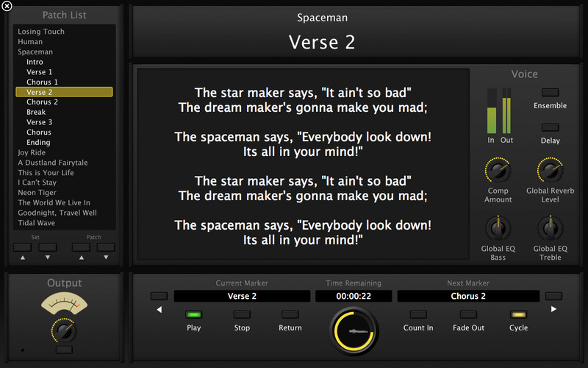Click the Return transport button
The height and width of the screenshot is (368, 588).
(x=290, y=314)
